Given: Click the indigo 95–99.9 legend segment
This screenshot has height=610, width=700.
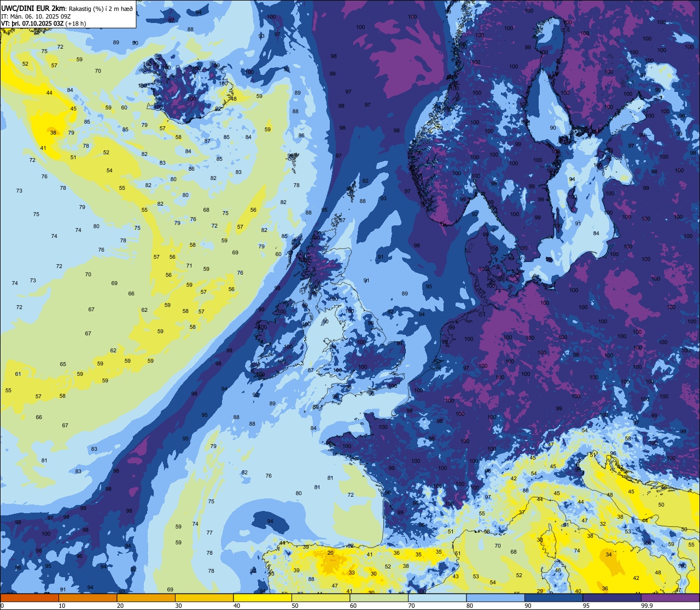Looking at the screenshot, I should tap(612, 597).
